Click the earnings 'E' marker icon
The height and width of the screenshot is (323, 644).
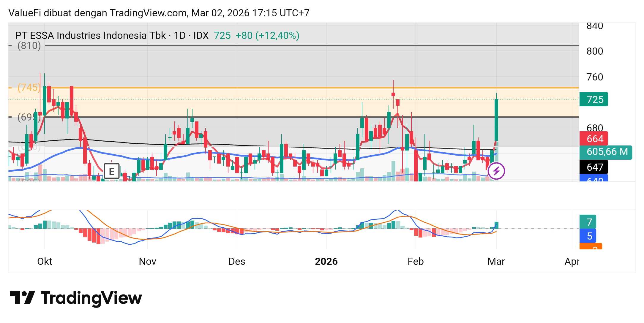click(x=111, y=171)
